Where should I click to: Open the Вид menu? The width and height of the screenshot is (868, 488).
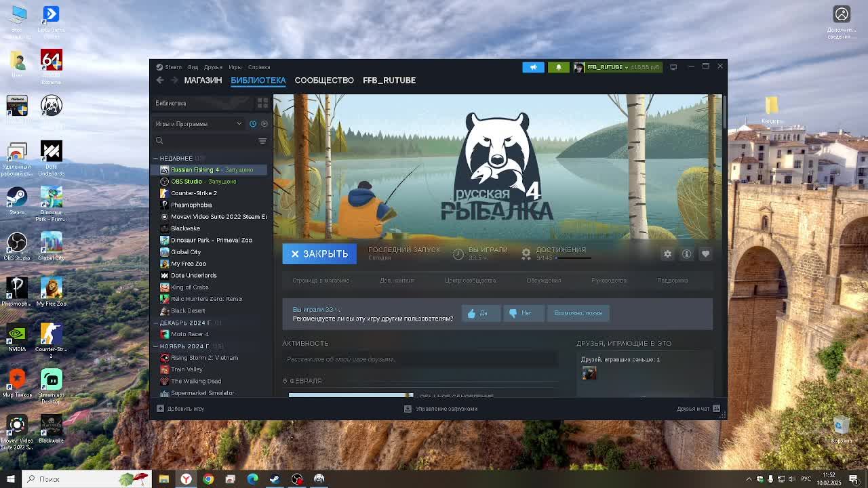tap(193, 67)
